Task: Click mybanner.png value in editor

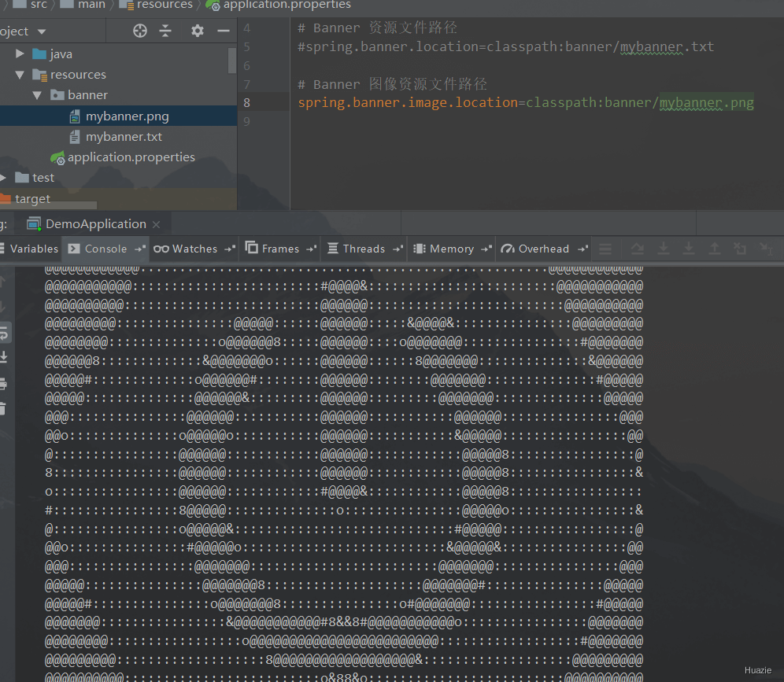Action: pos(707,102)
